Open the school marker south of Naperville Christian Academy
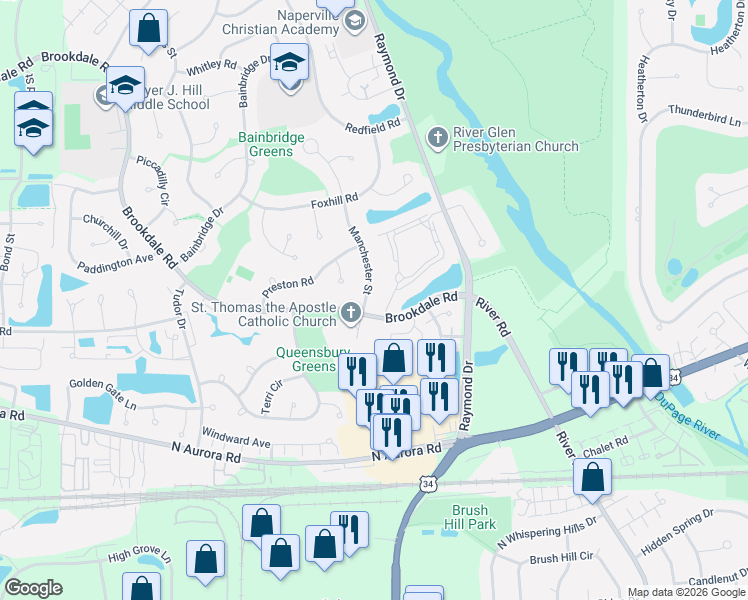This screenshot has height=600, width=748. (290, 65)
